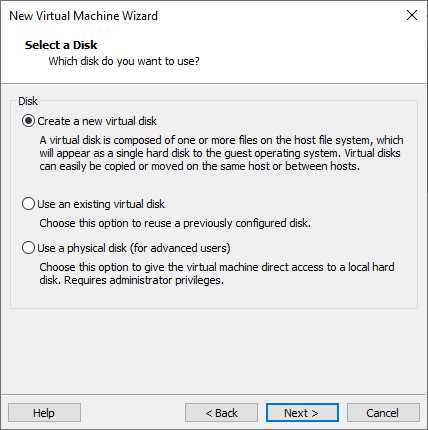The width and height of the screenshot is (428, 430).
Task: Click the 'Use a physical disk (for advanced users)' label
Action: click(134, 248)
